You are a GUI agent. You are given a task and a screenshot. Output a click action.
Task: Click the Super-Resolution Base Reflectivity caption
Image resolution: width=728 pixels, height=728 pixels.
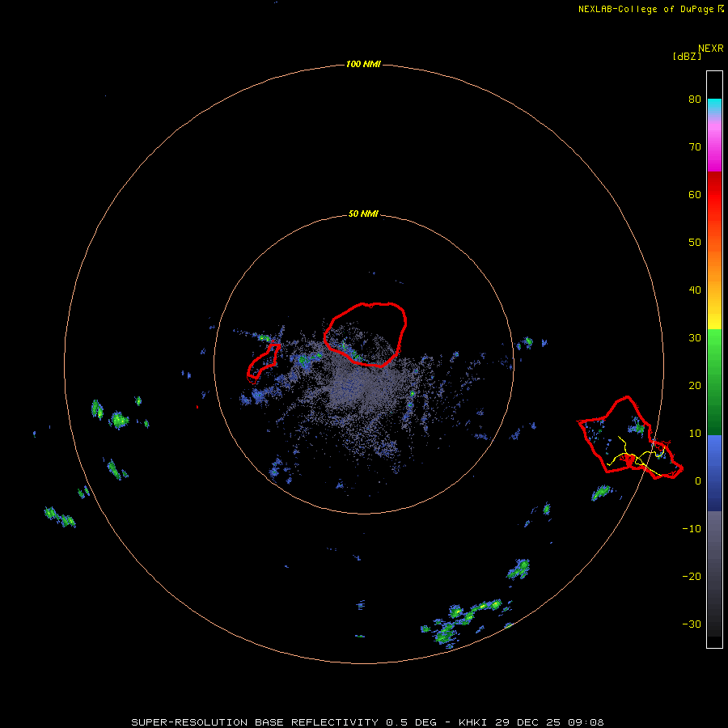[368, 722]
